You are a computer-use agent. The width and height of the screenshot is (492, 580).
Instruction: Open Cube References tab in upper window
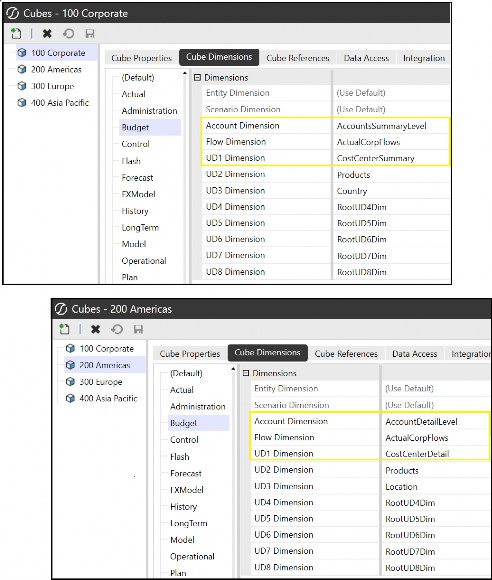(298, 58)
